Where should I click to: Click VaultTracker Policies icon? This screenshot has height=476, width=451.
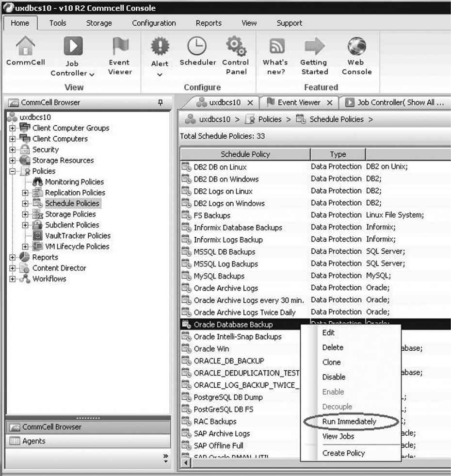point(38,235)
